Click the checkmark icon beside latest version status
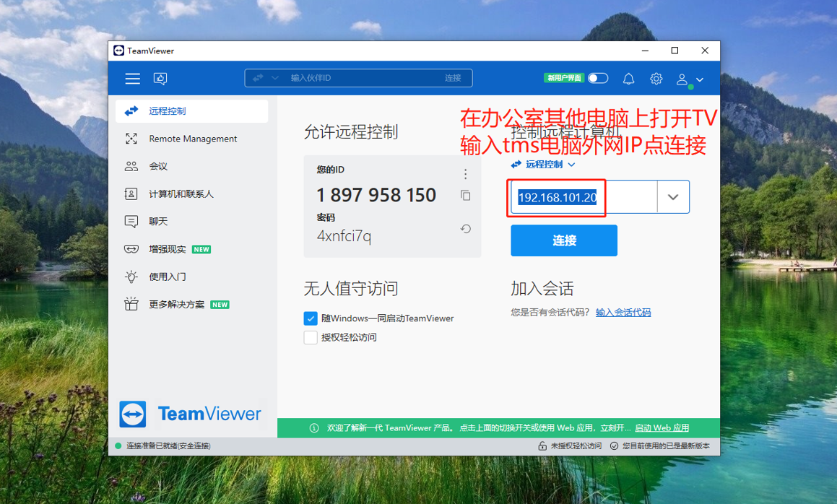Screen dimensions: 837x504 click(x=615, y=446)
